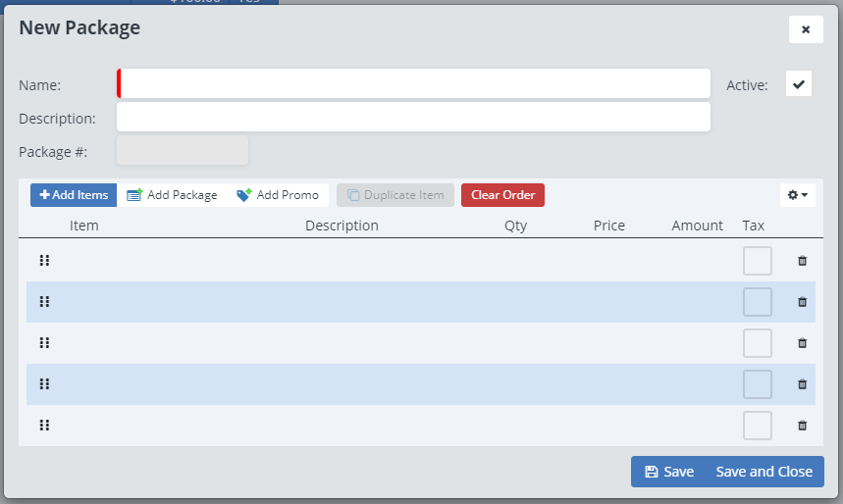
Task: Focus the Description text field
Action: tap(413, 117)
